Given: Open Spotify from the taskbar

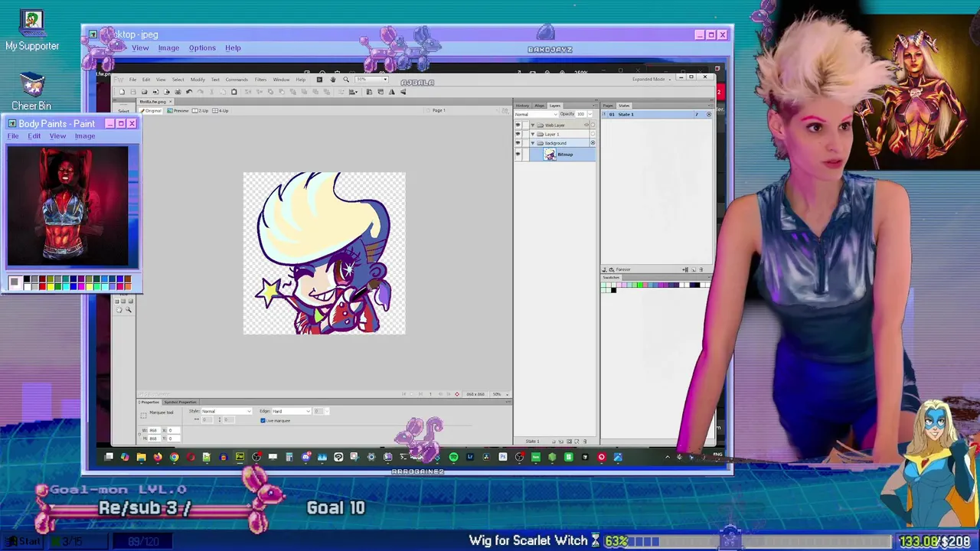Looking at the screenshot, I should pos(454,457).
